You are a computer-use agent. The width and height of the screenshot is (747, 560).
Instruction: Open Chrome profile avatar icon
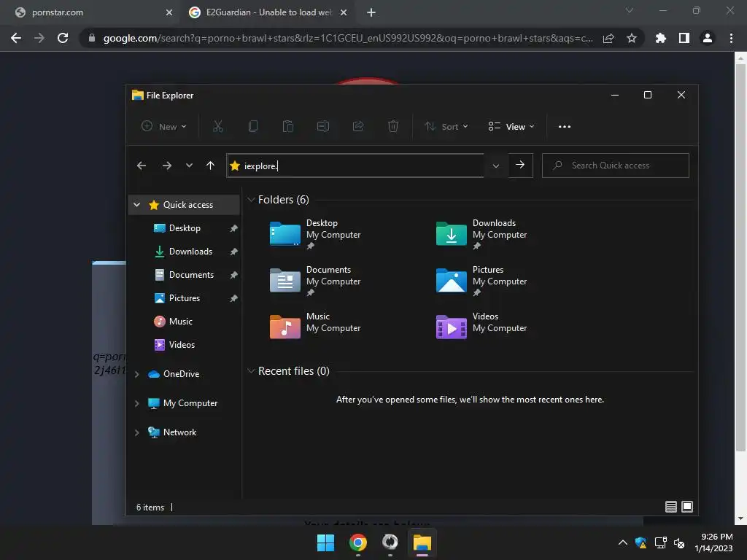point(708,38)
